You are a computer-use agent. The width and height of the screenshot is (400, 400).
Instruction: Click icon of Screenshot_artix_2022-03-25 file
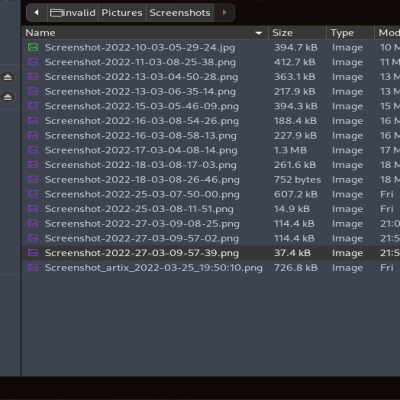coord(33,267)
